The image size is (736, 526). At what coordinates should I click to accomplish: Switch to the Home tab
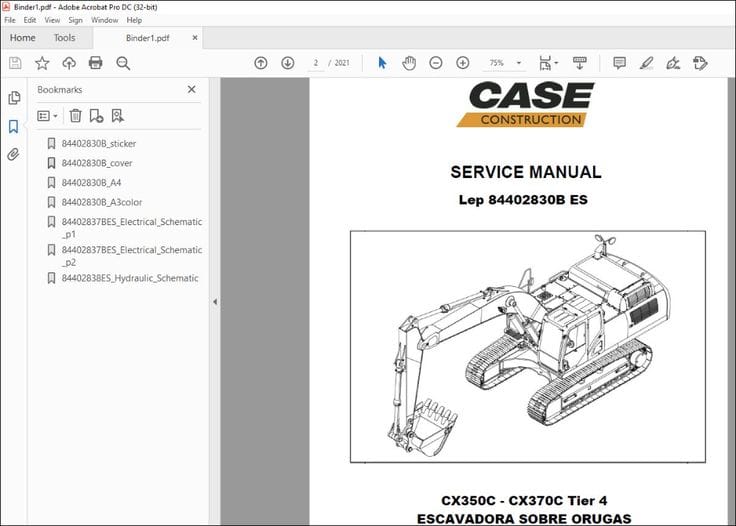tap(23, 38)
